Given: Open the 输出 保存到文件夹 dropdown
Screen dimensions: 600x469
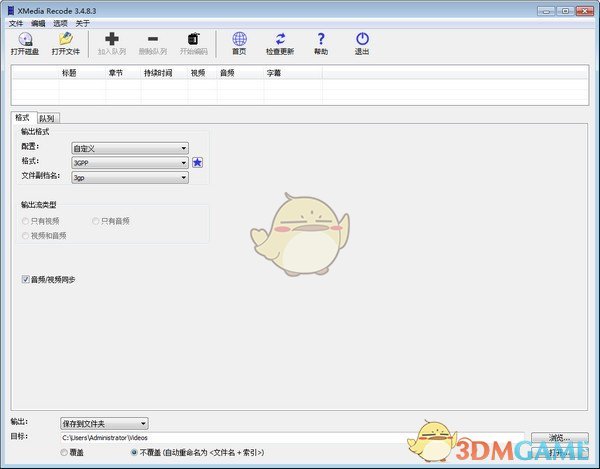Looking at the screenshot, I should point(104,423).
